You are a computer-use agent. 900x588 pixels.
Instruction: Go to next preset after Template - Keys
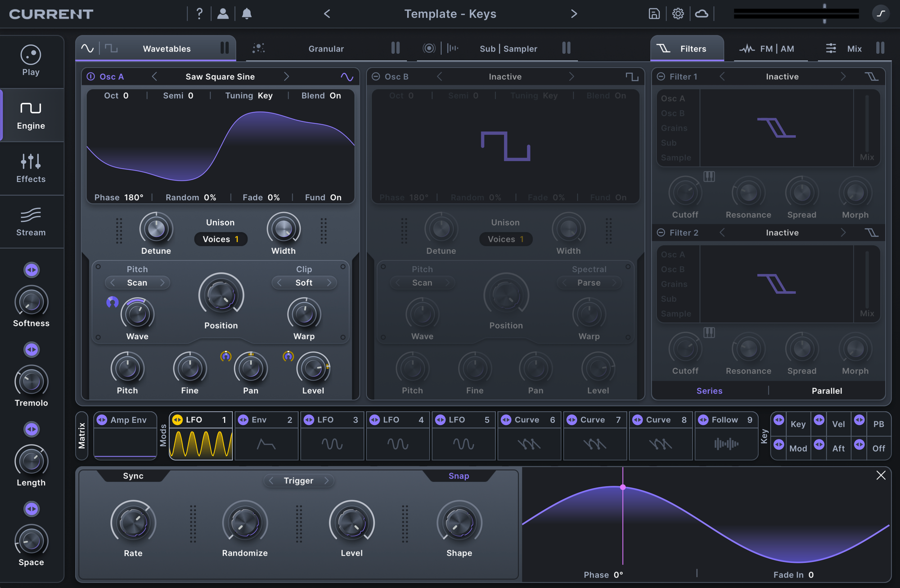click(574, 14)
